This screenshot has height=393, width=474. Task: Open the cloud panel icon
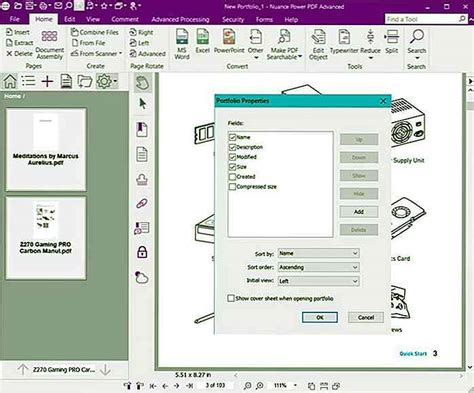tap(142, 277)
